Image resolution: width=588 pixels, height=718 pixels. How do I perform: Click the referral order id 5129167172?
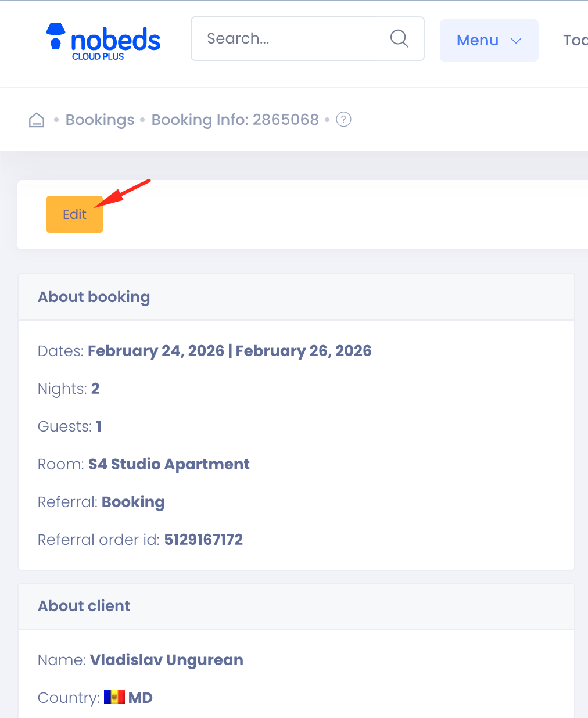click(203, 540)
